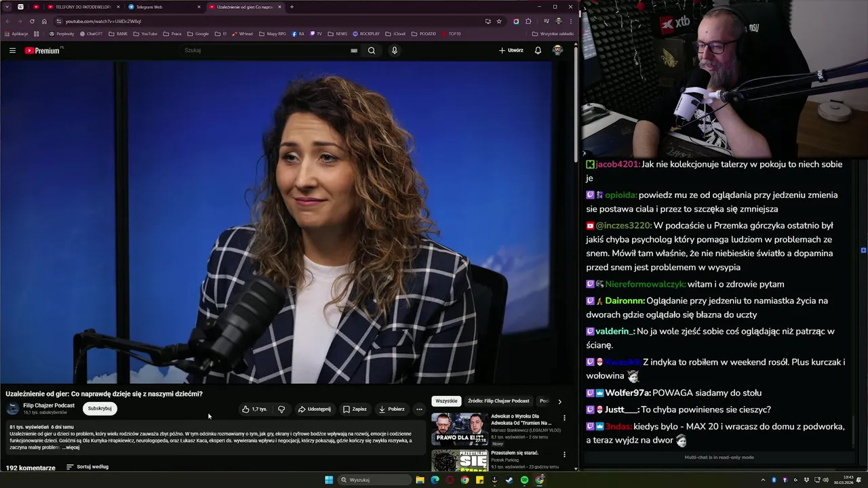Open Praca bookmarks folder
Viewport: 868px width, 488px height.
pyautogui.click(x=172, y=34)
